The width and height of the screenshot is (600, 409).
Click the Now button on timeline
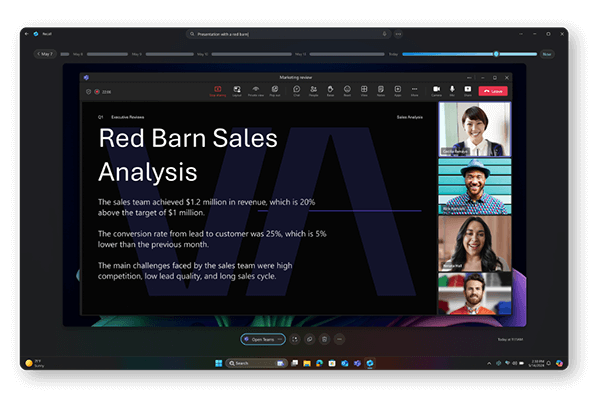[x=546, y=54]
